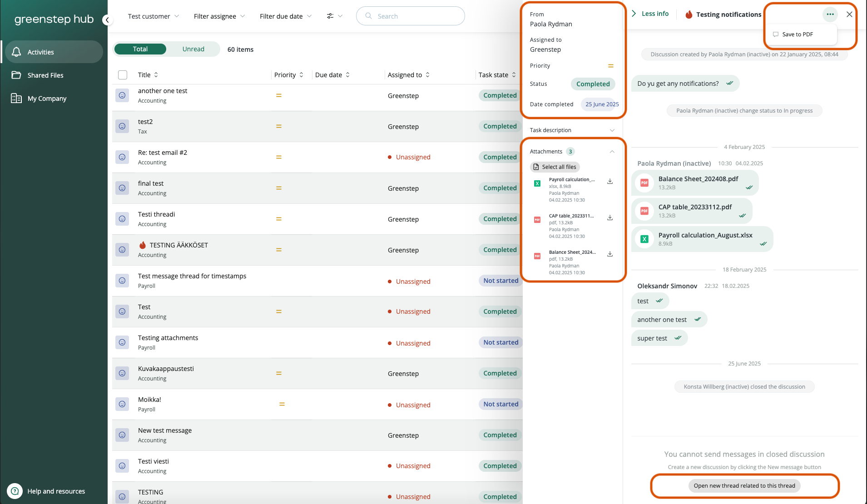The height and width of the screenshot is (504, 867).
Task: Open the Filter assignee dropdown
Action: [219, 16]
